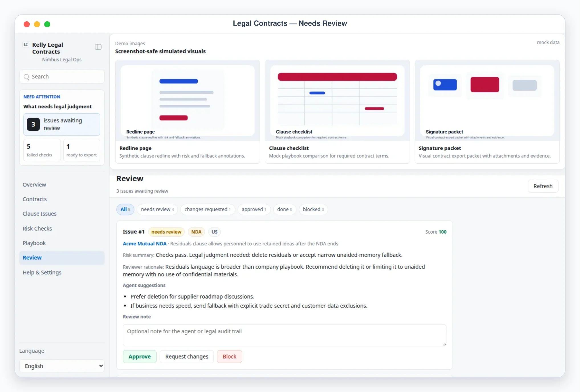The image size is (580, 392).
Task: Click Request changes for Issue #1
Action: (187, 356)
